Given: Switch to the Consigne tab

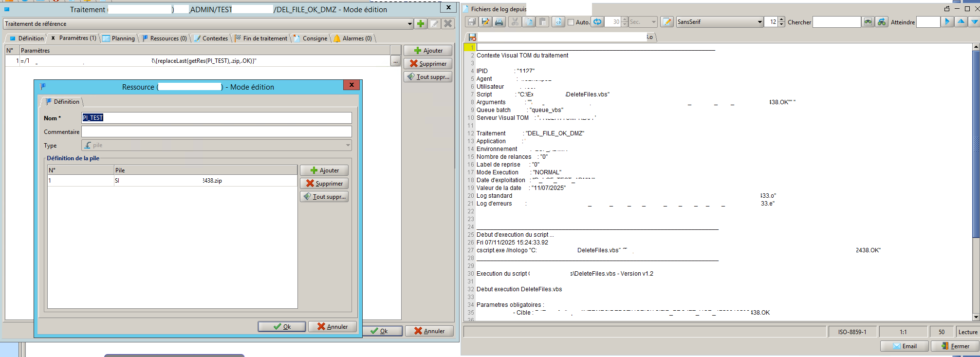Looking at the screenshot, I should (x=311, y=38).
